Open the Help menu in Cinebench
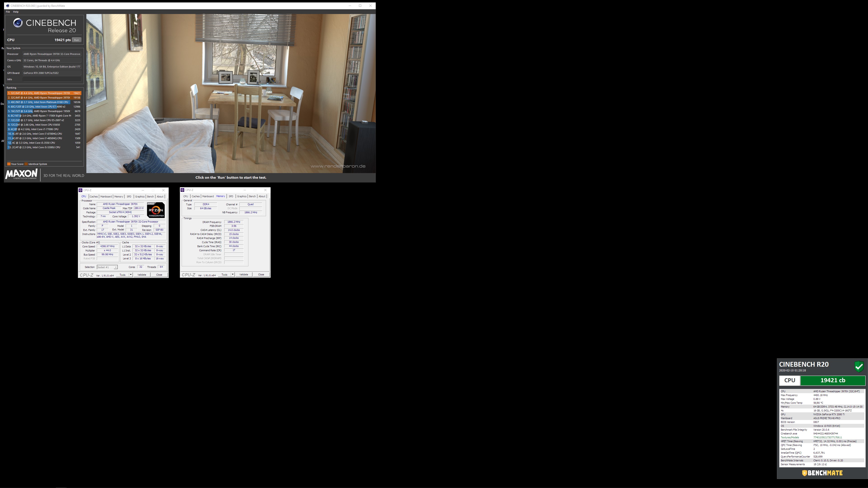 pos(16,12)
